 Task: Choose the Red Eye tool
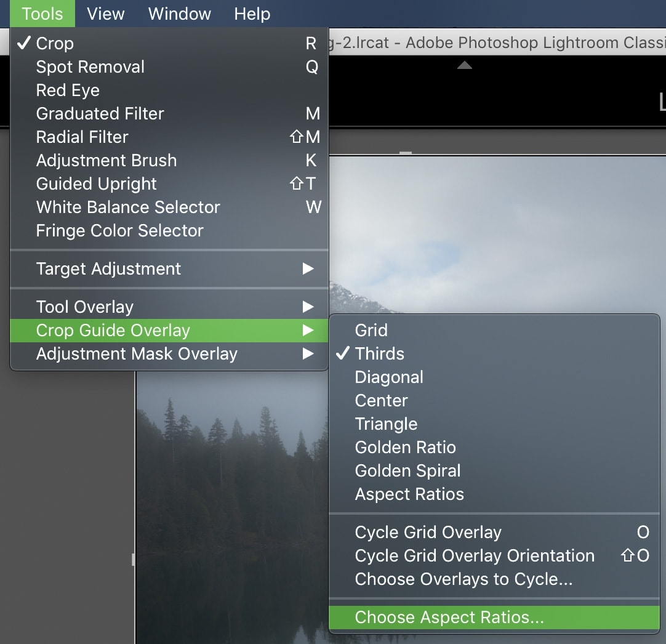coord(169,90)
